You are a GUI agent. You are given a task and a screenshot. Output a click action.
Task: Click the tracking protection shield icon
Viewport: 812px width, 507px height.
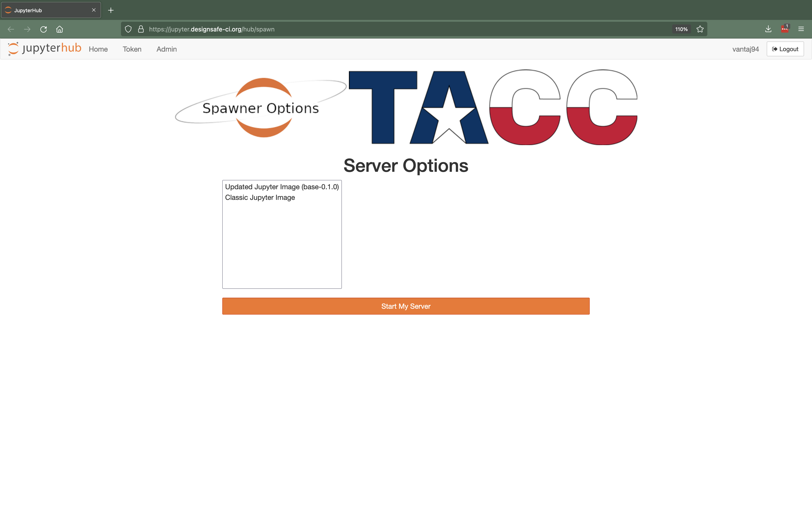[128, 29]
